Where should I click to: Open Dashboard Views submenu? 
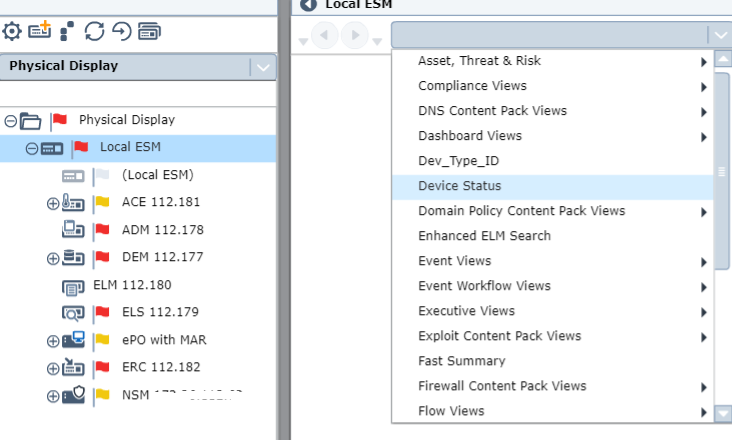point(552,136)
